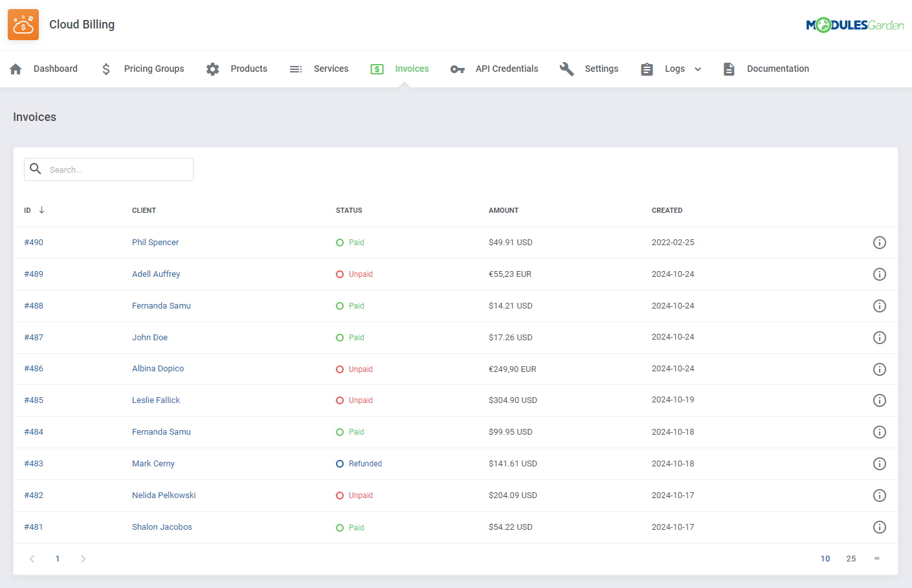
Task: Switch to the Services section
Action: (x=331, y=69)
